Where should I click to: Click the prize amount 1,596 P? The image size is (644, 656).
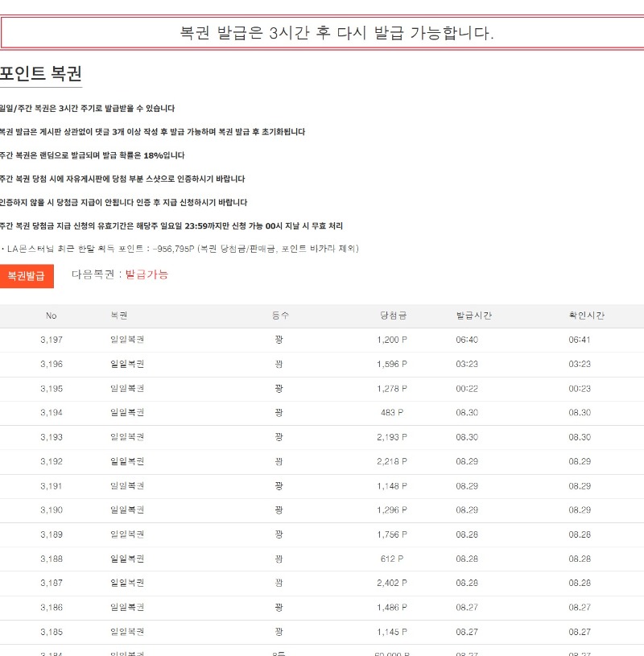tap(392, 364)
